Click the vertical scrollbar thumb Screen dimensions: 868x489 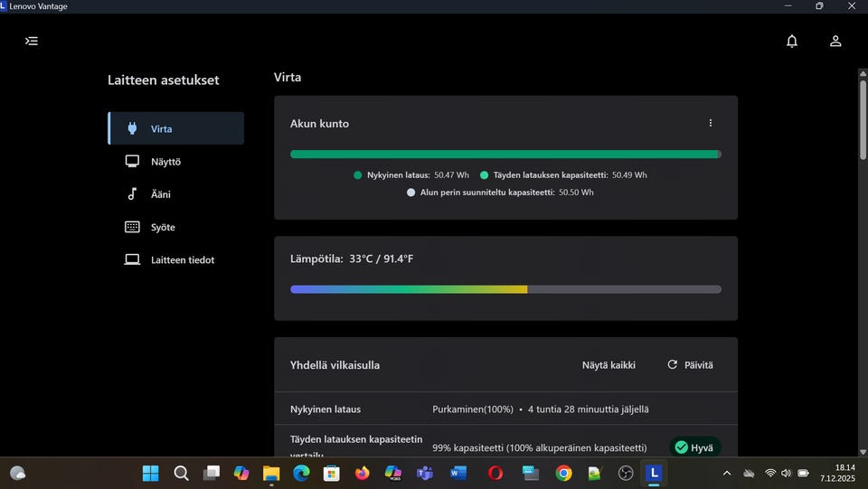click(863, 120)
